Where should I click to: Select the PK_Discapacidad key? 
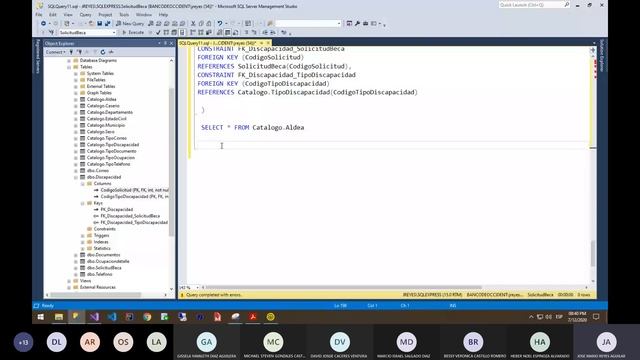(x=116, y=209)
